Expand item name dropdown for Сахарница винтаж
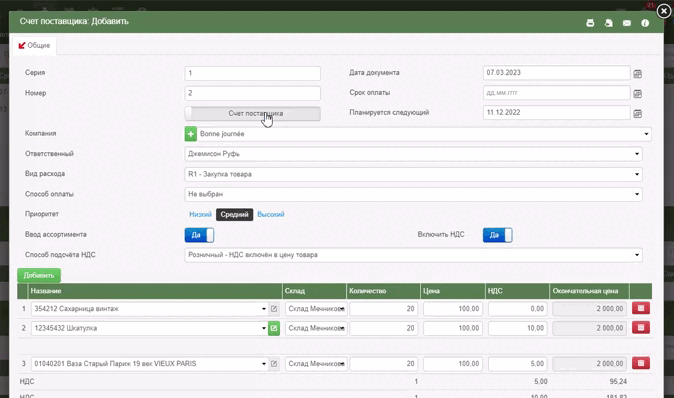Screen dimensions: 674x398 264,309
